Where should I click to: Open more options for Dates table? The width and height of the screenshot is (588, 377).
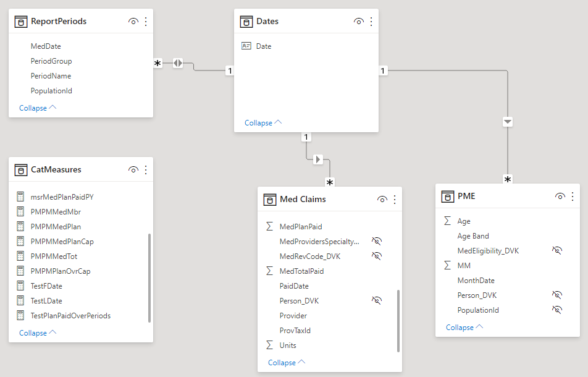click(371, 22)
